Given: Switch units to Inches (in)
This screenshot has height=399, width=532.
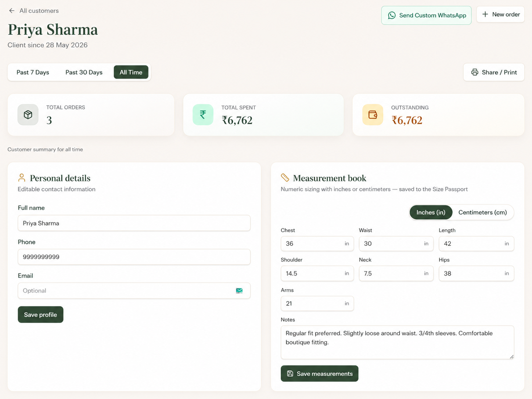Looking at the screenshot, I should tap(431, 212).
